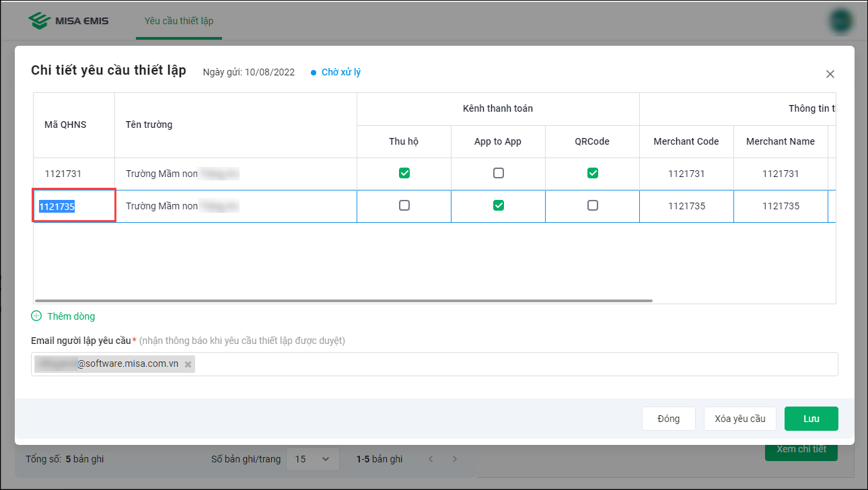Save the request with the Lưu button
This screenshot has height=490, width=868.
[811, 419]
